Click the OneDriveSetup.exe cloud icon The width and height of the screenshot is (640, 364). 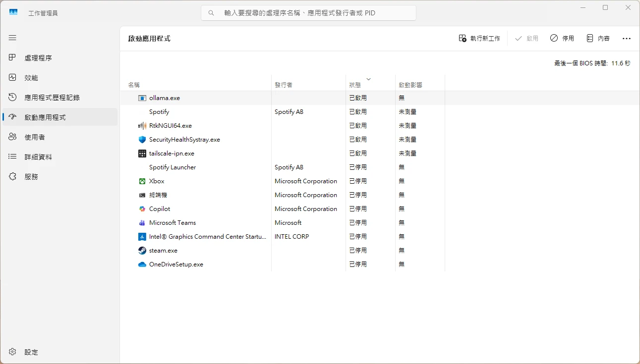pyautogui.click(x=142, y=264)
